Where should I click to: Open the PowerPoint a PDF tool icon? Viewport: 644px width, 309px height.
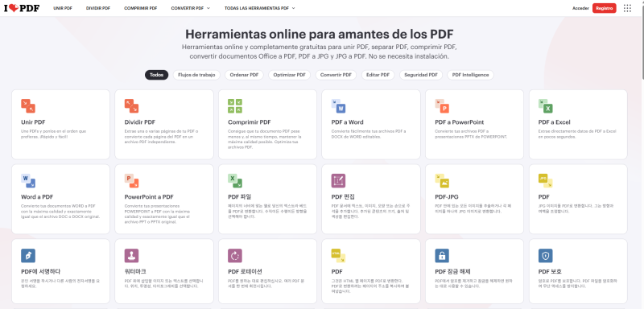131,180
